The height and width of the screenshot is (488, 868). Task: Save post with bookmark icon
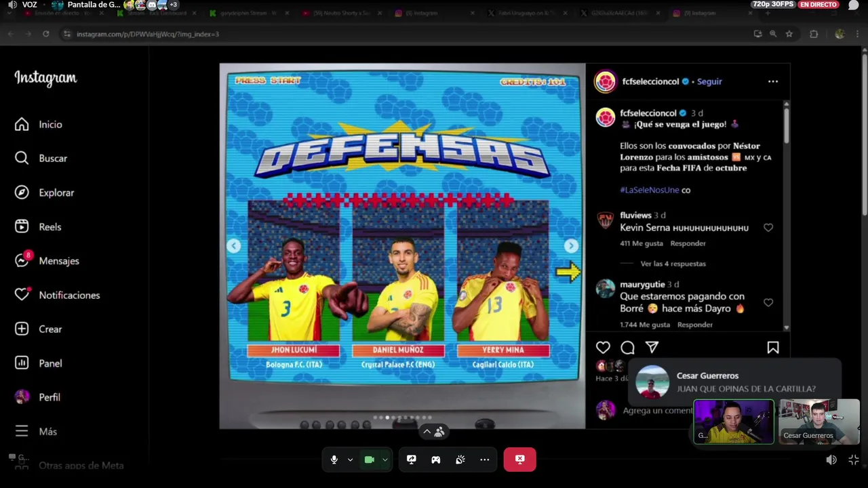point(772,347)
